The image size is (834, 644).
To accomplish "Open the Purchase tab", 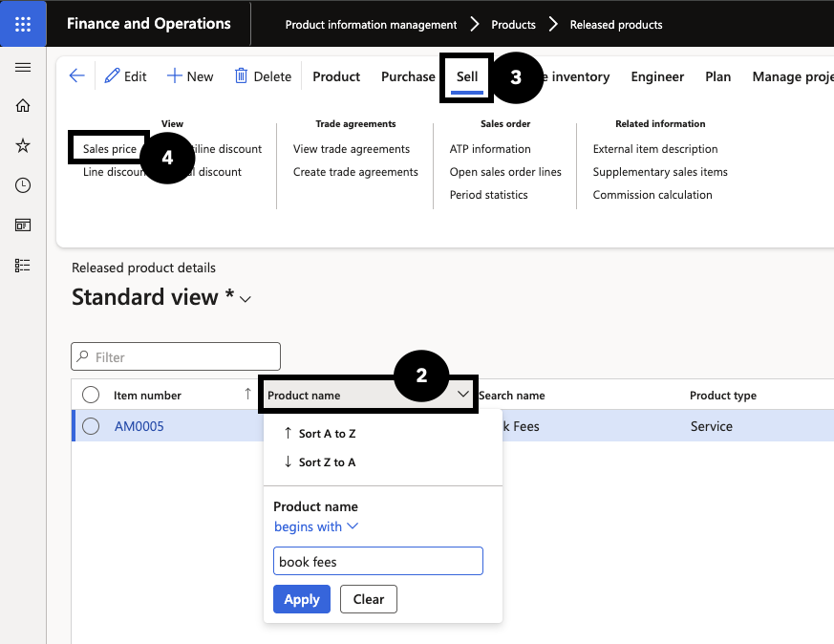I will [x=408, y=76].
